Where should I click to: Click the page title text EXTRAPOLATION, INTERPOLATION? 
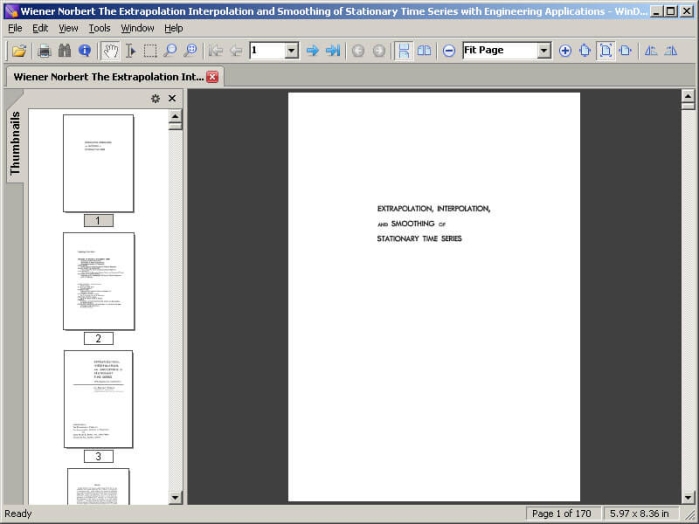433,208
